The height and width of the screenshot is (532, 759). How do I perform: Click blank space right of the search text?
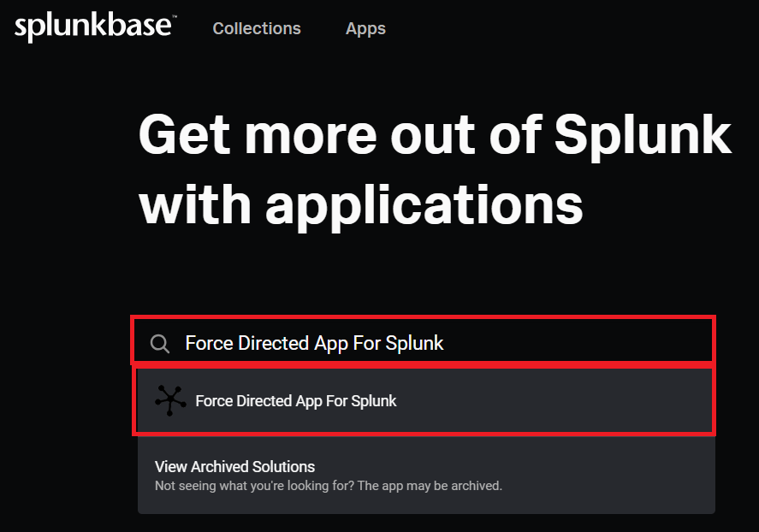[582, 344]
